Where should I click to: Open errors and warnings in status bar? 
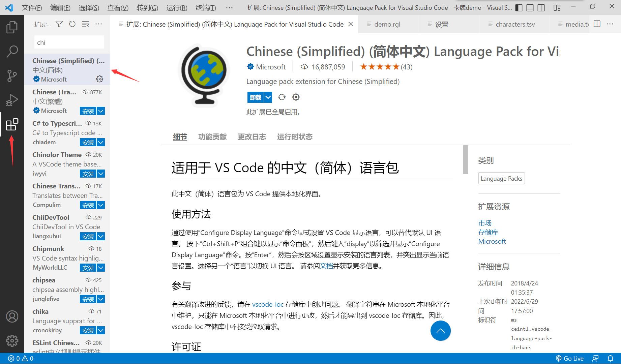(21, 358)
